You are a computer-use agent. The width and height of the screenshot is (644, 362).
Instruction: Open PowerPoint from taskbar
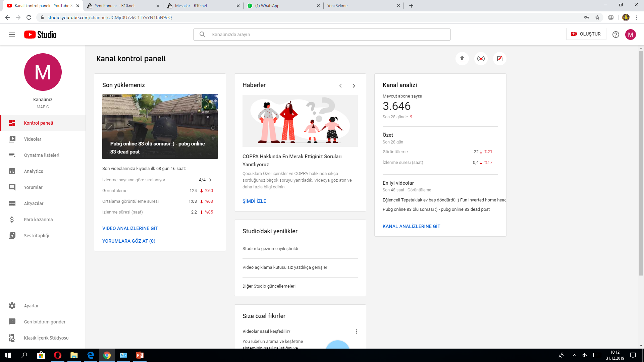pyautogui.click(x=140, y=355)
